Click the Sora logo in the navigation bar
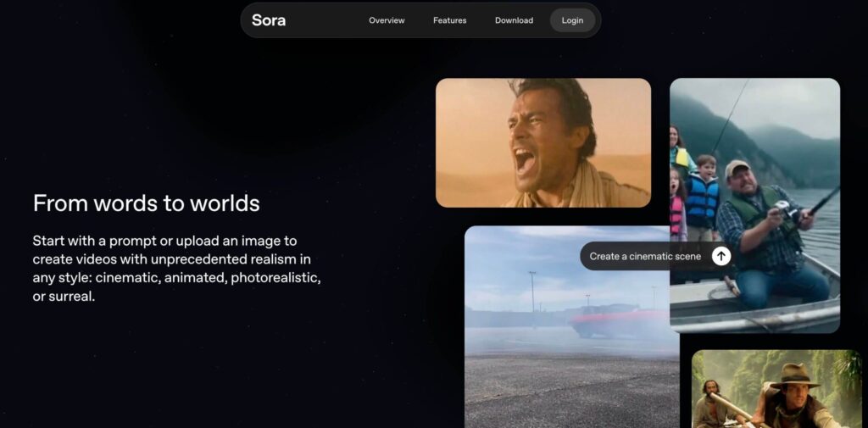Viewport: 868px width, 428px height. pos(269,20)
